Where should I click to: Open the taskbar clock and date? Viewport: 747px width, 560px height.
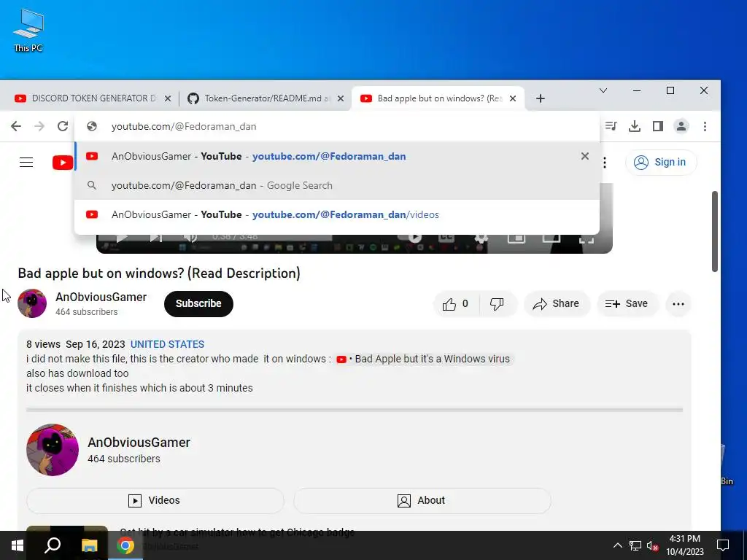(x=684, y=545)
